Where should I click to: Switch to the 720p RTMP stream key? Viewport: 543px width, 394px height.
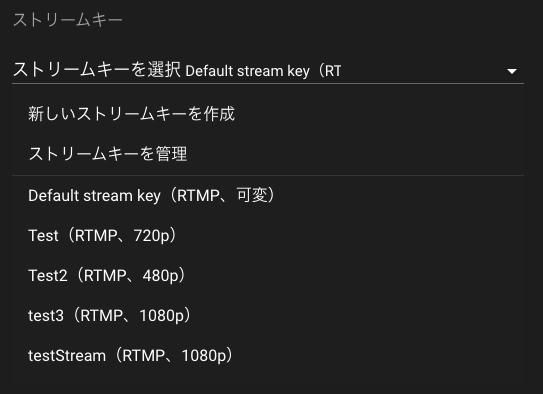click(268, 236)
